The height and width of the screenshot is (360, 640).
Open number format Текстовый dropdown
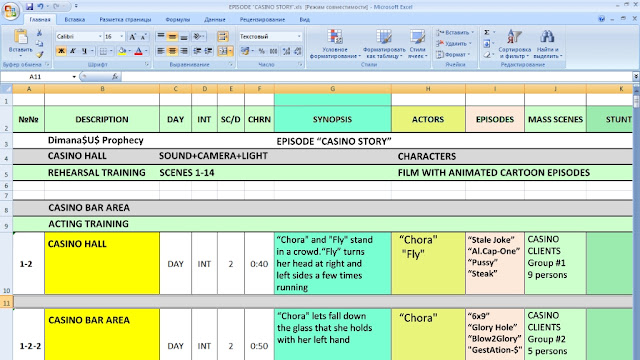pyautogui.click(x=299, y=37)
